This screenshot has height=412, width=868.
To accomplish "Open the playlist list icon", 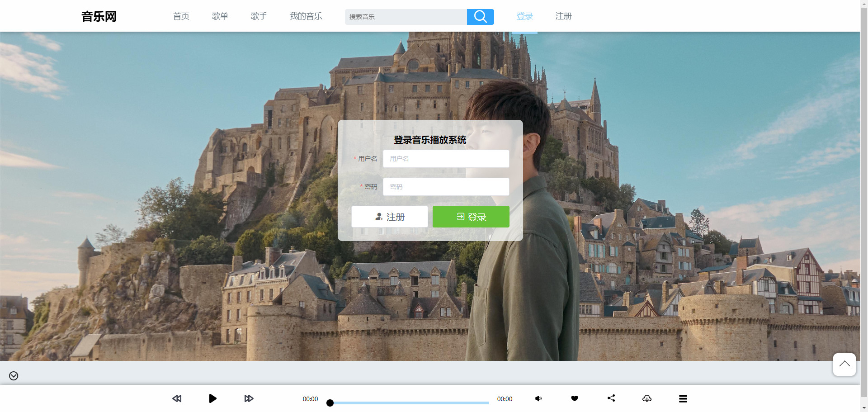I will pos(683,398).
